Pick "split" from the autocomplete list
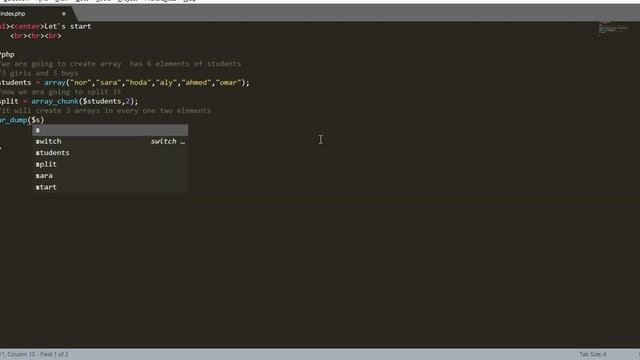 click(110, 164)
